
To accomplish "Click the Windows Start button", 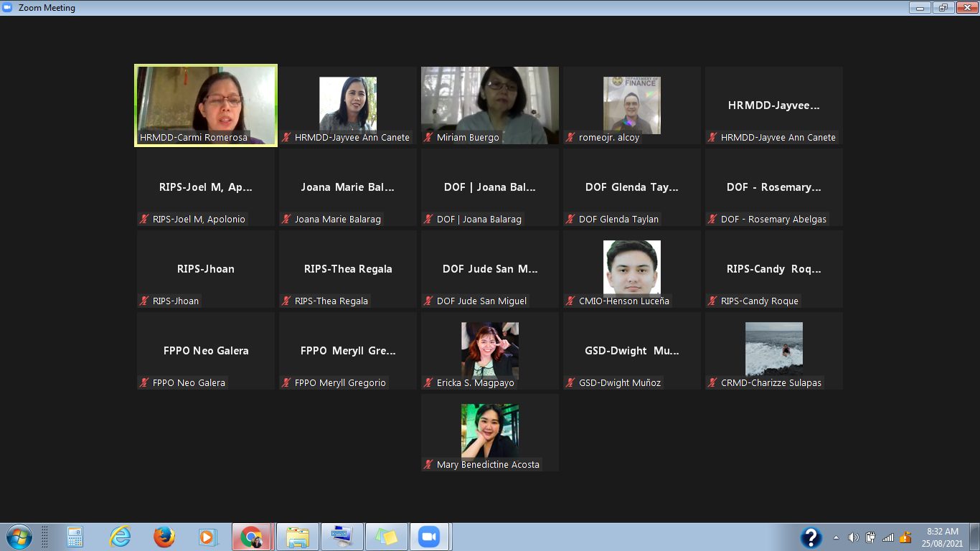I will click(19, 537).
